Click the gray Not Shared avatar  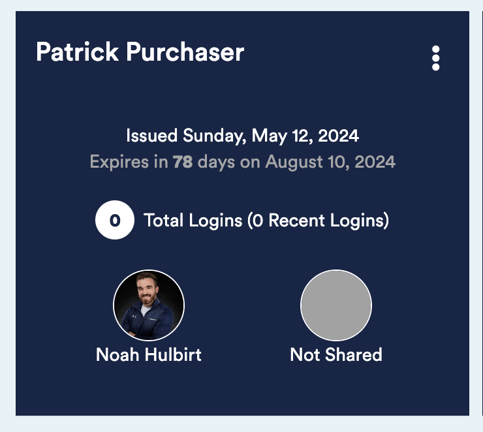pyautogui.click(x=336, y=305)
